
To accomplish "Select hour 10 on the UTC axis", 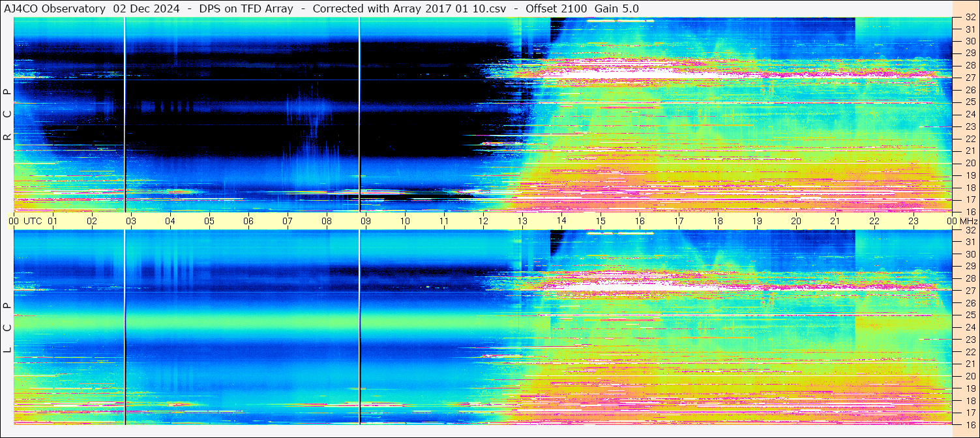I will 405,221.
